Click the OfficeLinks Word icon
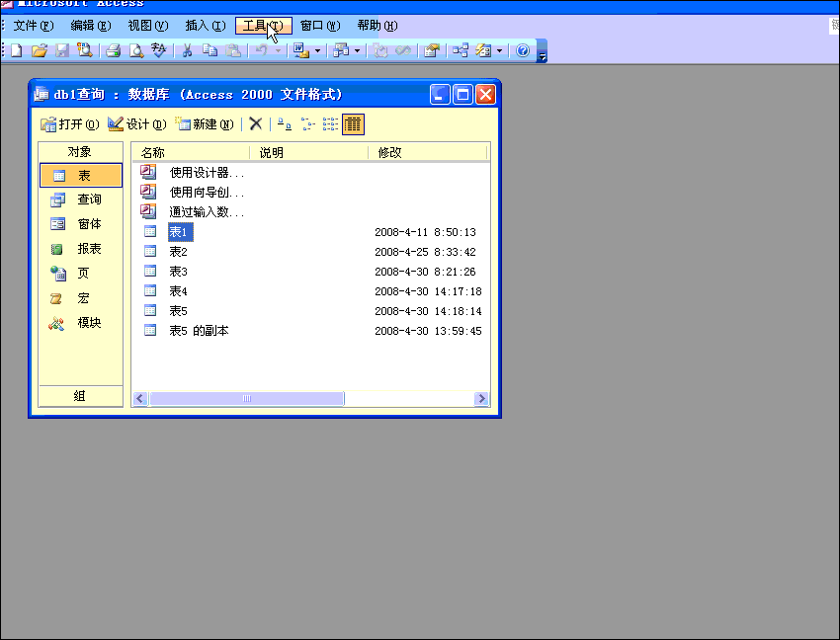The image size is (840, 640). 301,51
